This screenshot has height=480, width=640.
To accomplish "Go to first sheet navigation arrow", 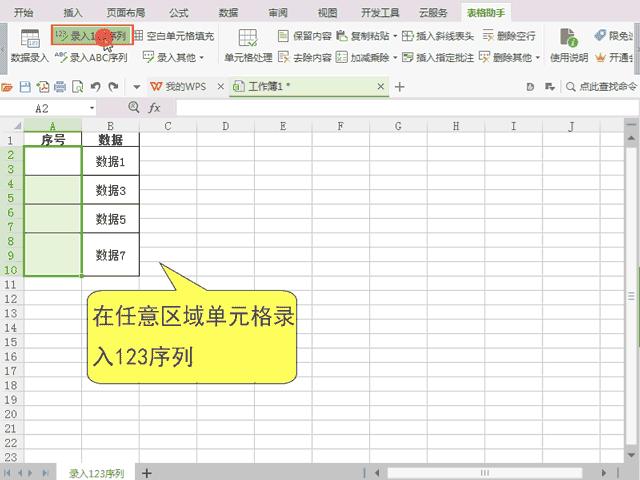I will pyautogui.click(x=7, y=473).
